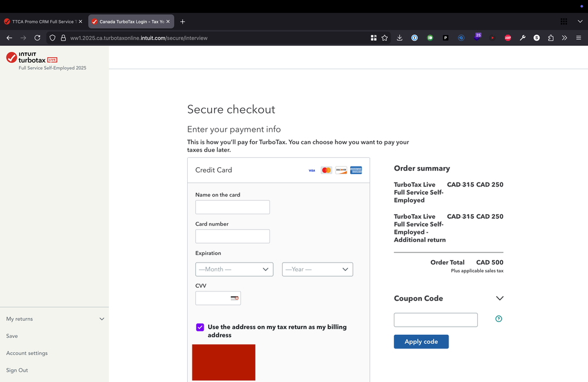Bookmark this page with the star icon

[384, 38]
